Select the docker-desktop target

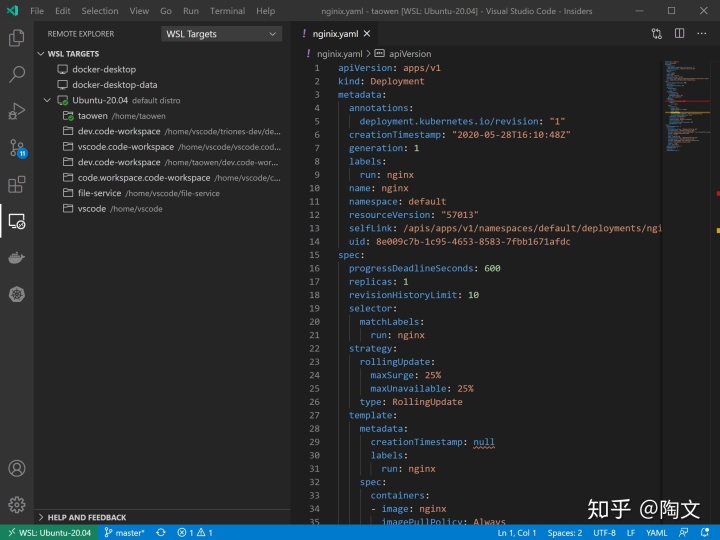[x=162, y=69]
